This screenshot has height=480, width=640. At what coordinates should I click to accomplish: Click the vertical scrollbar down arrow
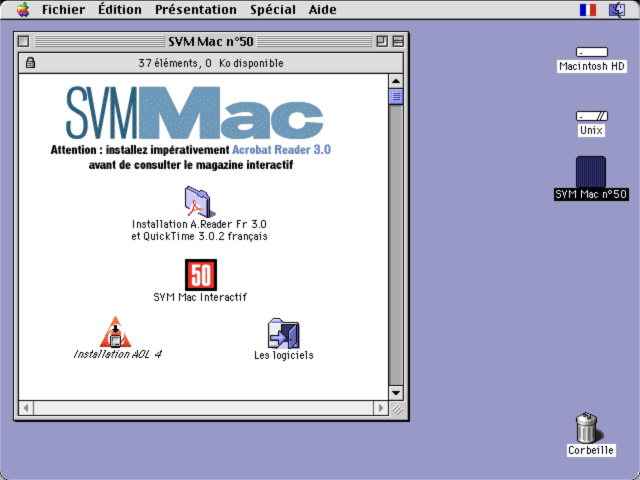pyautogui.click(x=396, y=393)
